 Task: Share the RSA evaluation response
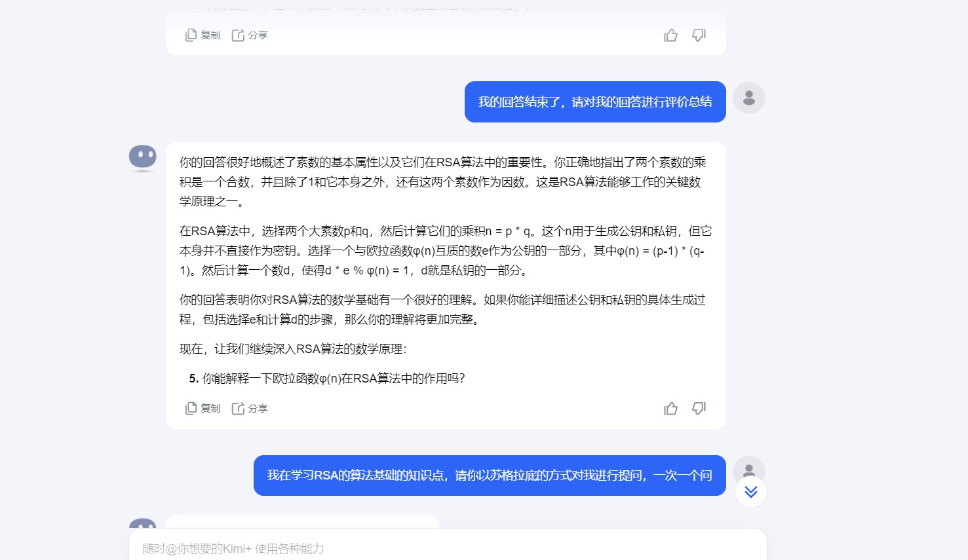(x=250, y=409)
